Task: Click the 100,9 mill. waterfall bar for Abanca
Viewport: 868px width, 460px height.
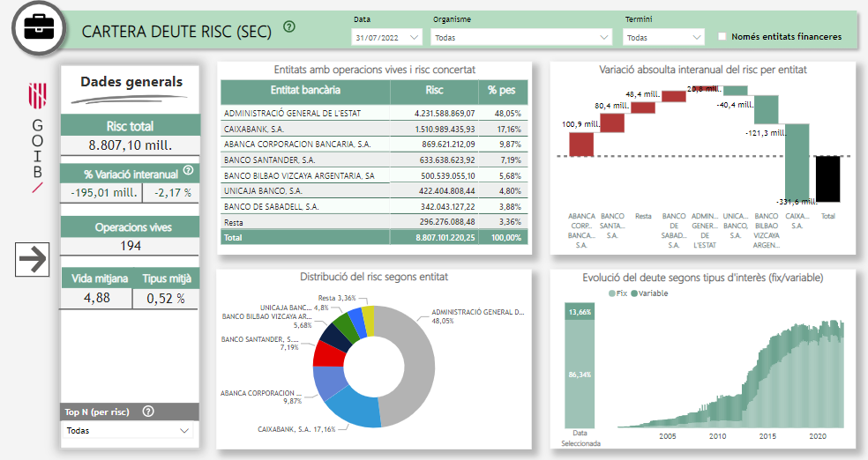Action: pos(581,145)
